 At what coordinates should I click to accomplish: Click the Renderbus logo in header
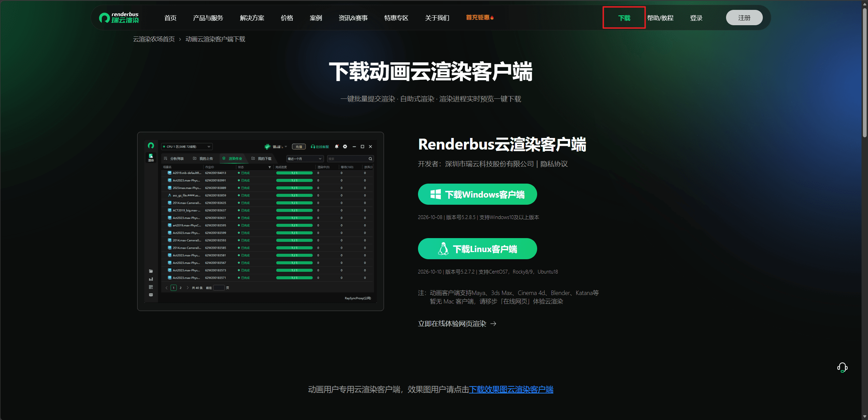click(x=119, y=18)
